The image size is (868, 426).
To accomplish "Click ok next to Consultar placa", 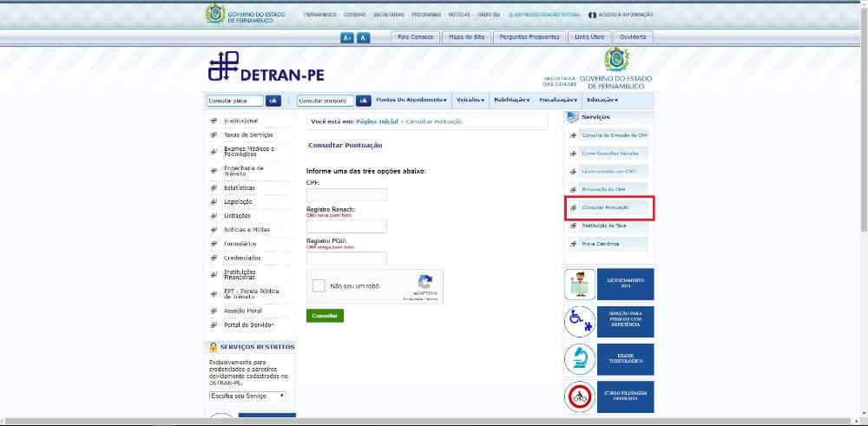I will (273, 101).
